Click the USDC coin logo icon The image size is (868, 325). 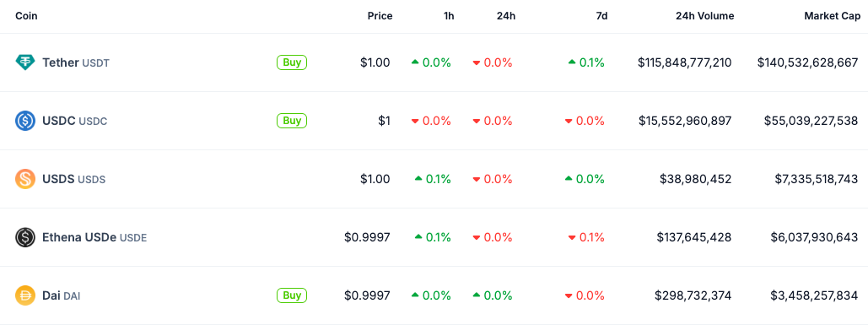coord(25,121)
